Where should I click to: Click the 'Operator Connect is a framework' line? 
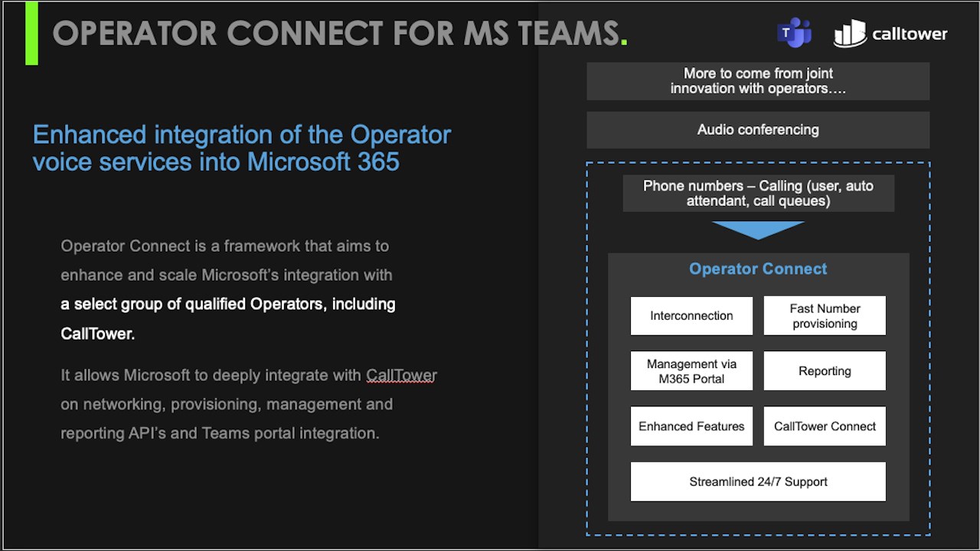[225, 246]
